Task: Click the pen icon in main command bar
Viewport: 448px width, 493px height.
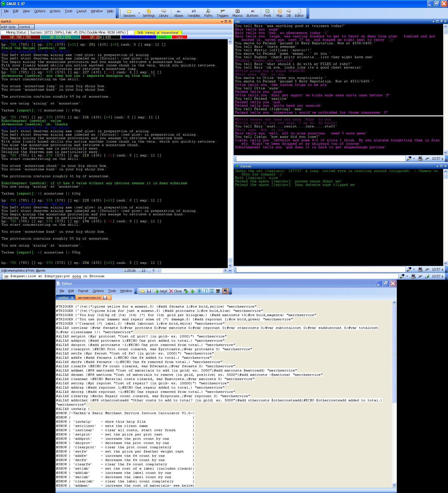Action: [x=402, y=276]
